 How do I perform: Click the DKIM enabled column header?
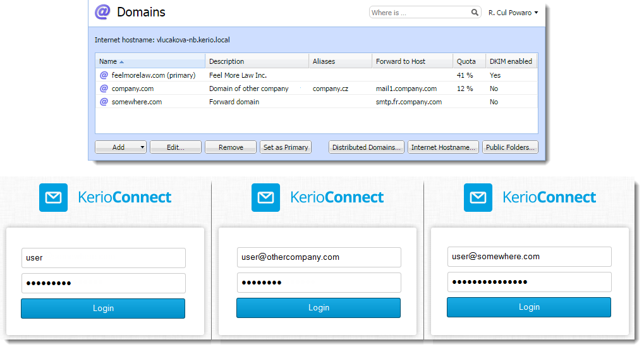(x=511, y=61)
